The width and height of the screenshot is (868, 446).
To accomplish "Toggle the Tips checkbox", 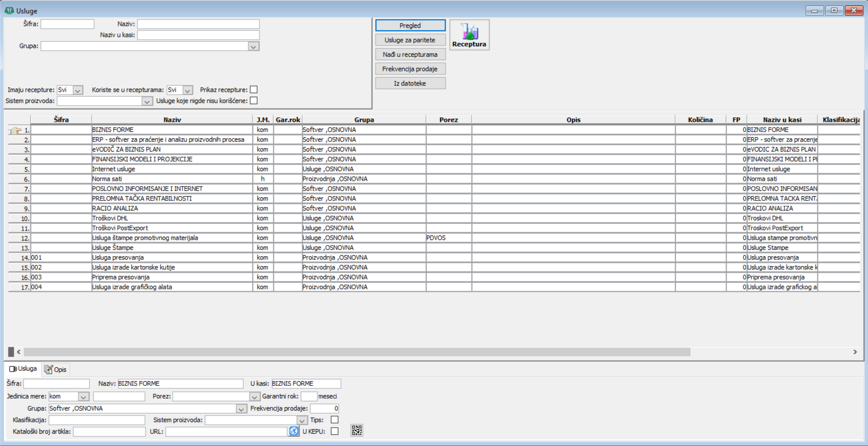I will tap(334, 420).
